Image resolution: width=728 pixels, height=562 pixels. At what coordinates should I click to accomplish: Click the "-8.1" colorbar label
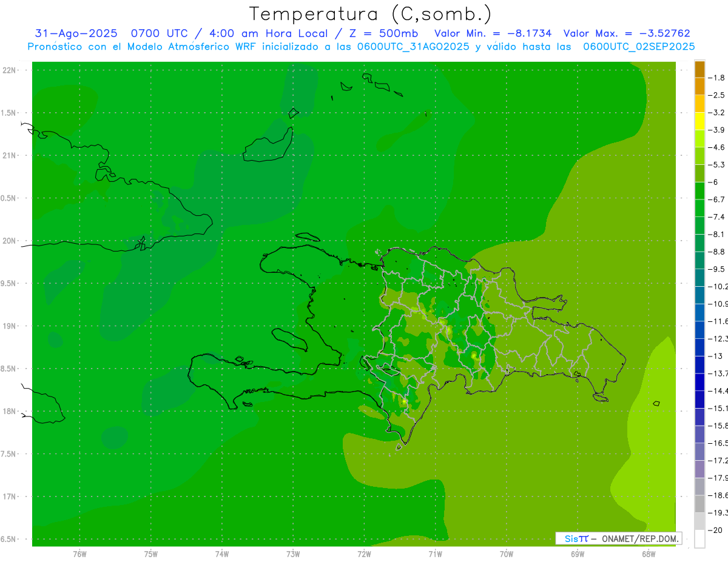[716, 234]
